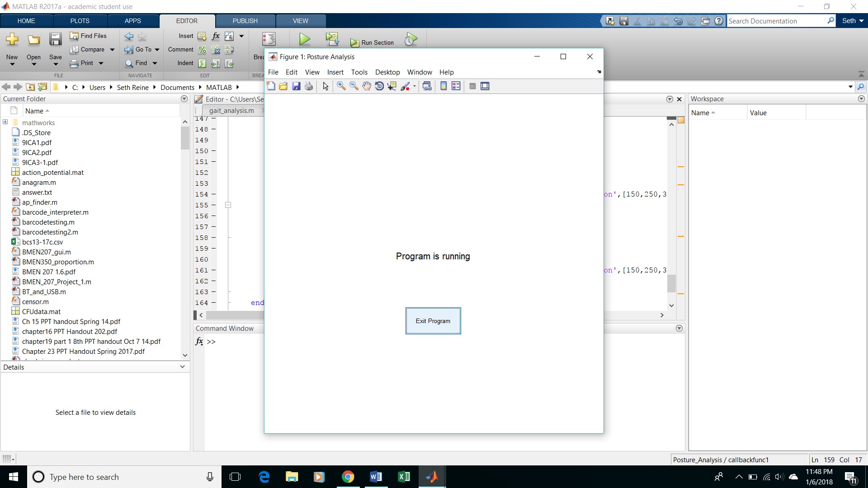
Task: Open the Tools menu of the figure
Action: click(359, 72)
